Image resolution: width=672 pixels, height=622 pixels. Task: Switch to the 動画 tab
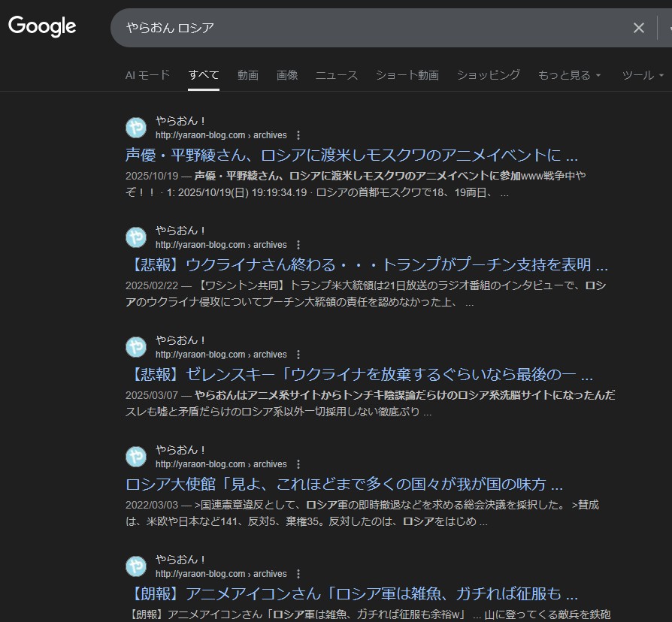(x=248, y=75)
